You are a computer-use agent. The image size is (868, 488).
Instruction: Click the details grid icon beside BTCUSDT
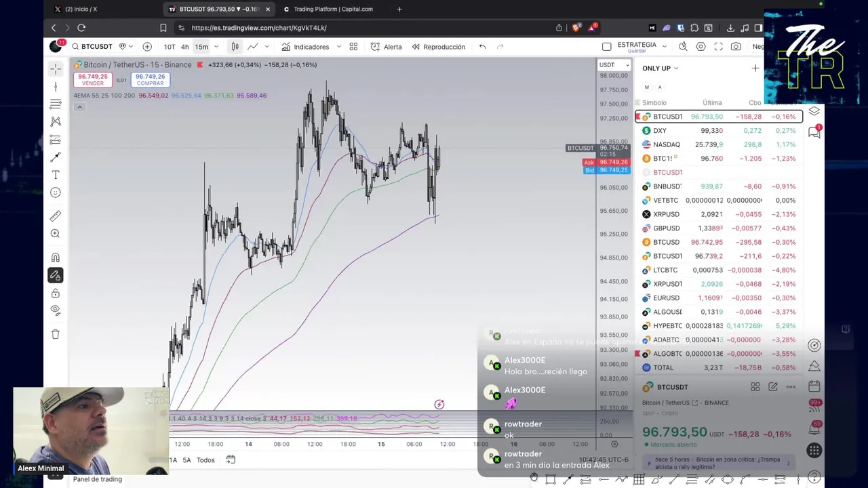(755, 387)
